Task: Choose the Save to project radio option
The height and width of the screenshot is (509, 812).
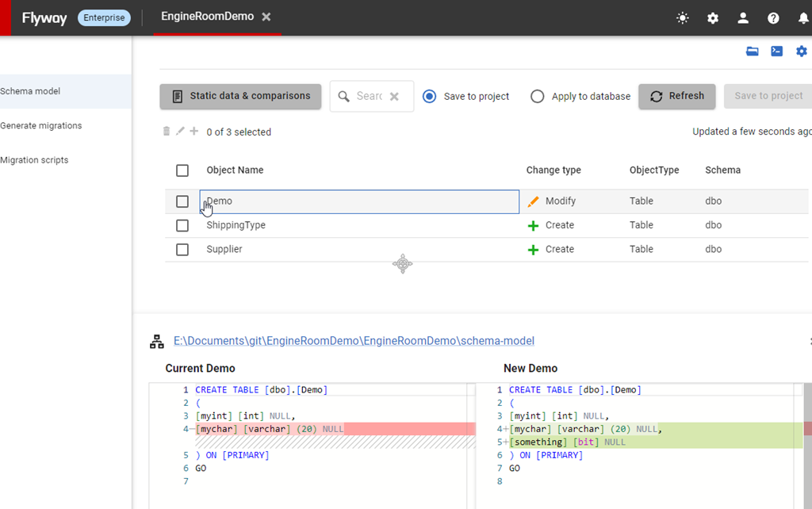Action: click(x=430, y=97)
